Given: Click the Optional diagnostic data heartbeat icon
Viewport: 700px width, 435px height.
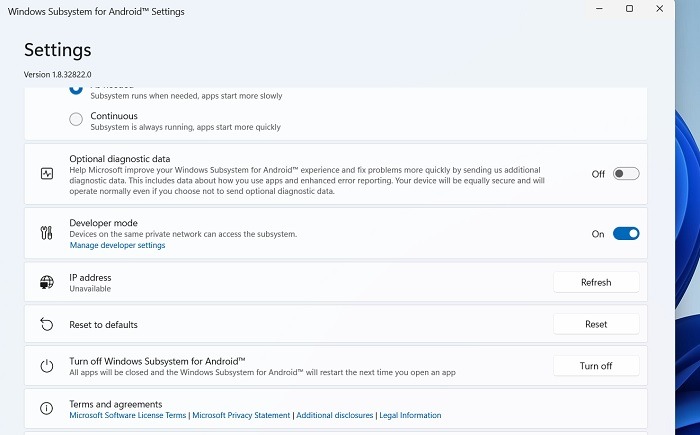Looking at the screenshot, I should [46, 173].
